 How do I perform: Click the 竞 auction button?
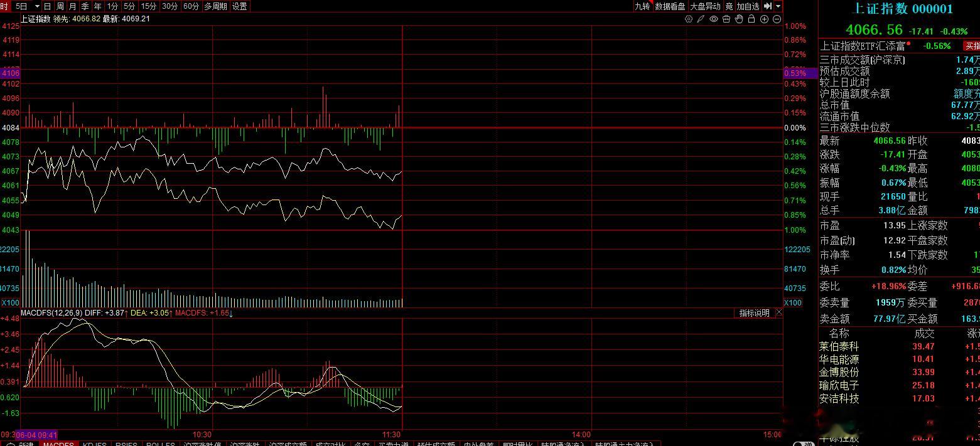(729, 6)
